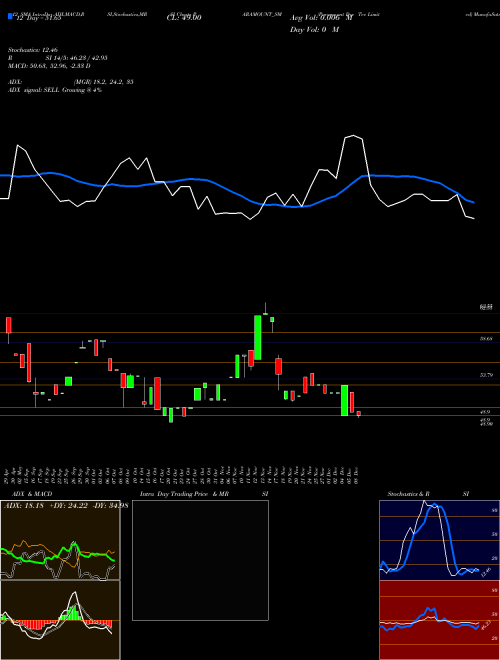The image size is (500, 660).
Task: Click the Avg Vol: 0.006 M readout
Action: tap(321, 18)
